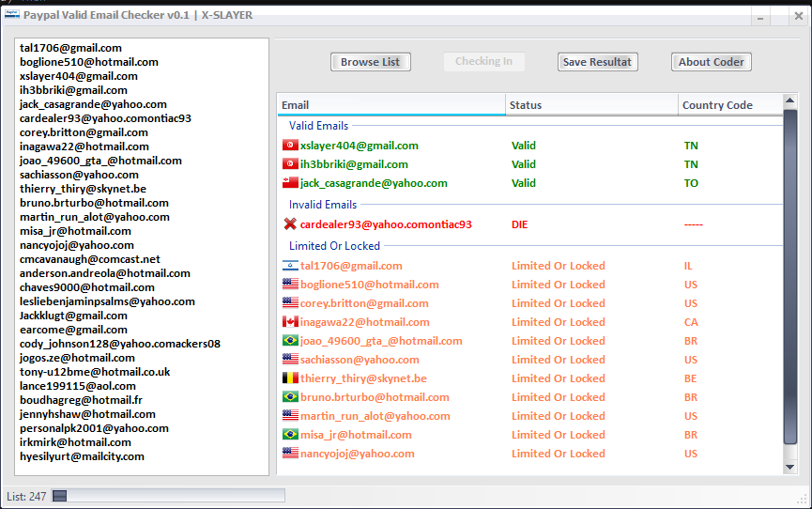Select xslayer404@gmail.com in the results table
Viewport: 812px width, 509px height.
pyautogui.click(x=360, y=146)
